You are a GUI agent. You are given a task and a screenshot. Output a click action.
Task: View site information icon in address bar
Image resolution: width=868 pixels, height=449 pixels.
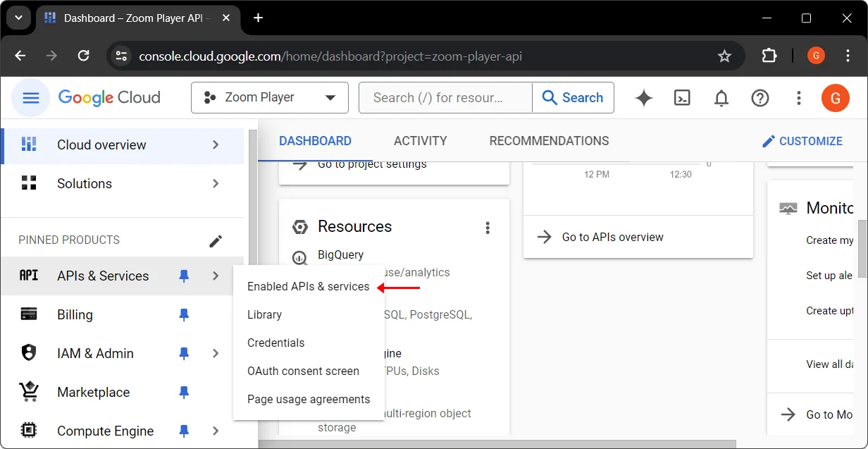coord(121,56)
